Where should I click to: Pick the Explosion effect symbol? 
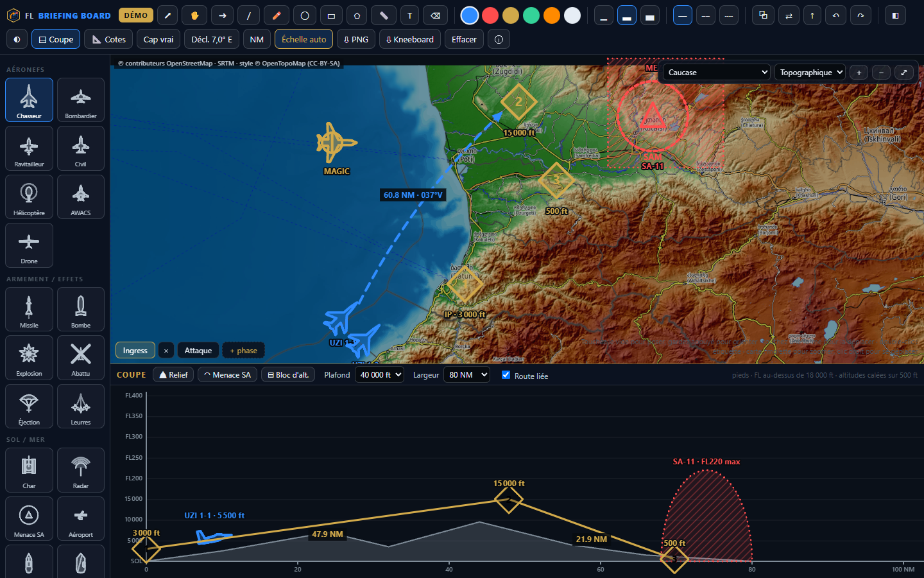pyautogui.click(x=29, y=357)
